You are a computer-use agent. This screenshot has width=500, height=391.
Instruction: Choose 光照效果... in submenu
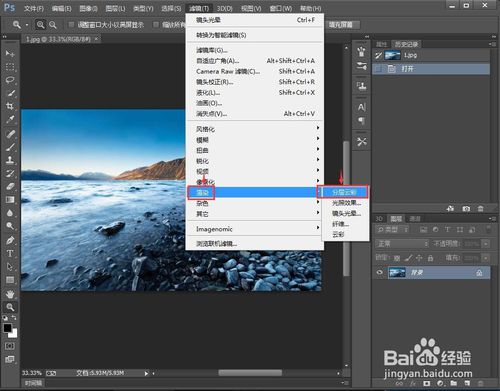click(x=345, y=203)
